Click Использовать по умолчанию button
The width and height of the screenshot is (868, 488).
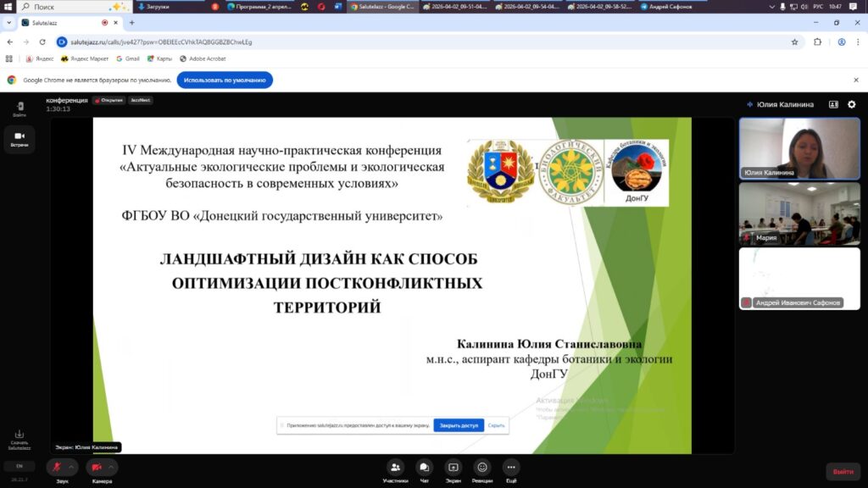pyautogui.click(x=225, y=80)
